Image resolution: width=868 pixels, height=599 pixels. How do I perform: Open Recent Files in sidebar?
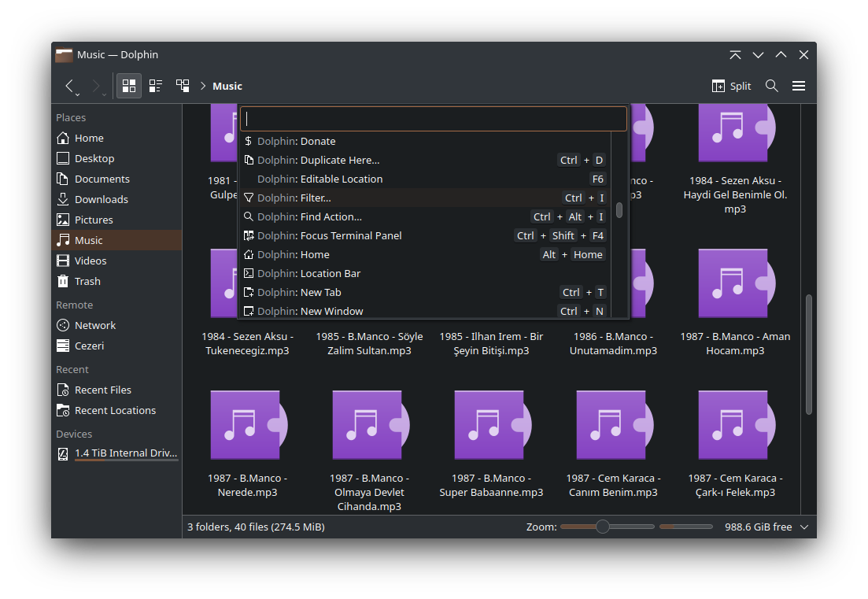[x=102, y=390]
